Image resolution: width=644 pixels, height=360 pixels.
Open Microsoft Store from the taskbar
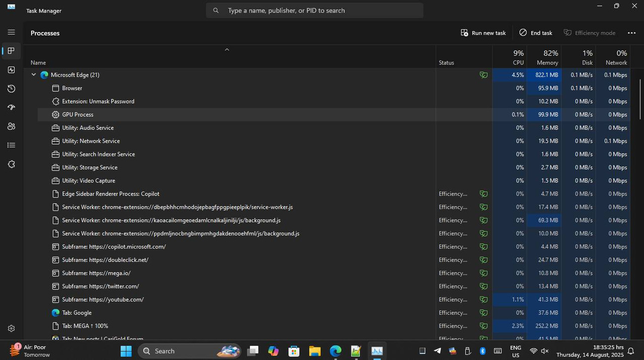point(294,351)
